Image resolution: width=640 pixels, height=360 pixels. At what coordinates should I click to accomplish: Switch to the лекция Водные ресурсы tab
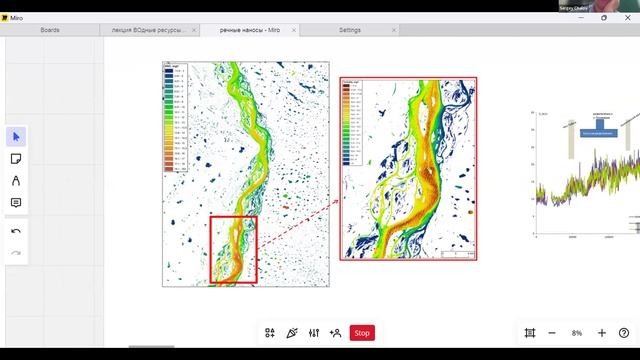pos(149,30)
